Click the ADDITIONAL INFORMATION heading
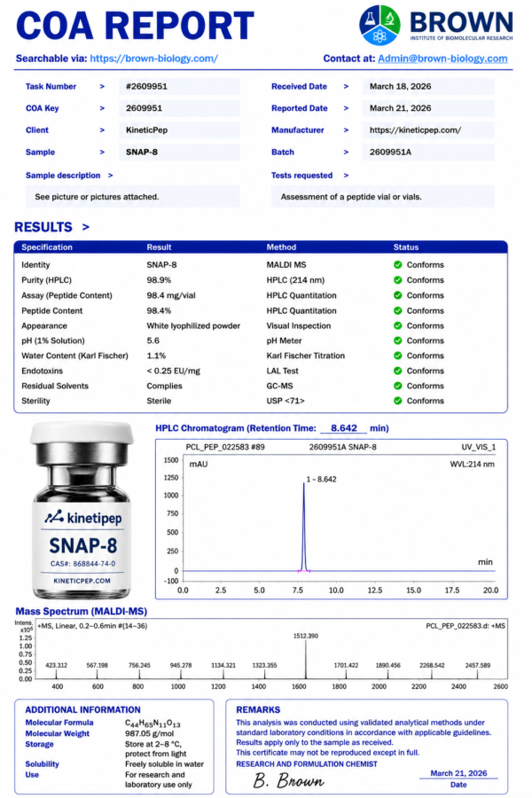Viewport: 532px width, 798px height. (82, 710)
